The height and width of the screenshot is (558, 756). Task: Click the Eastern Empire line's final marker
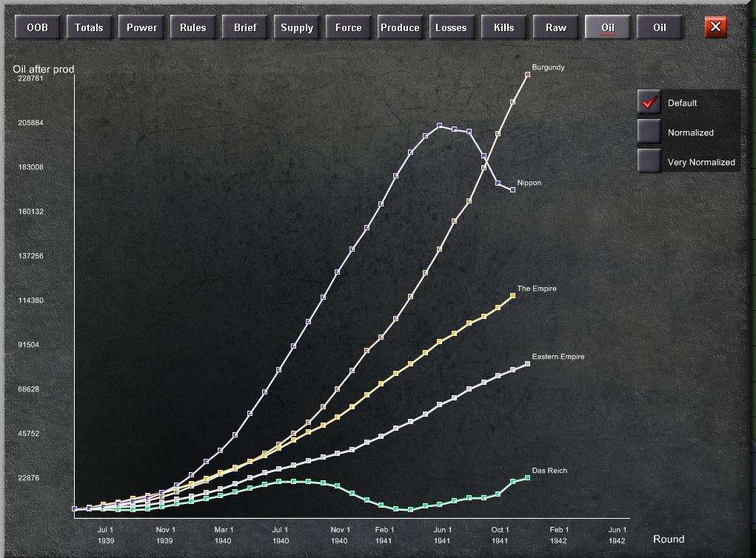(527, 364)
